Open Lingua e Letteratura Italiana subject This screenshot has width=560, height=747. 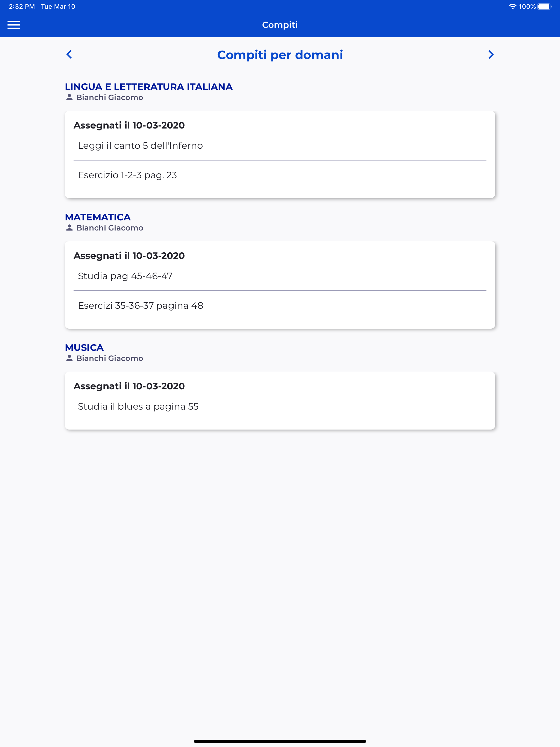(148, 87)
